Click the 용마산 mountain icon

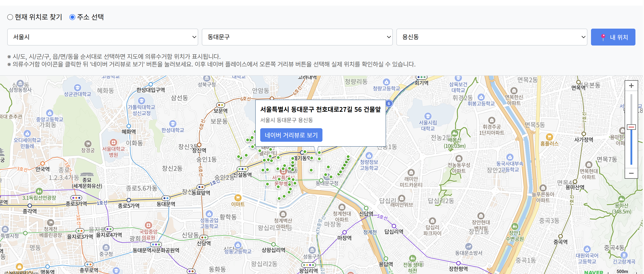[x=621, y=199]
